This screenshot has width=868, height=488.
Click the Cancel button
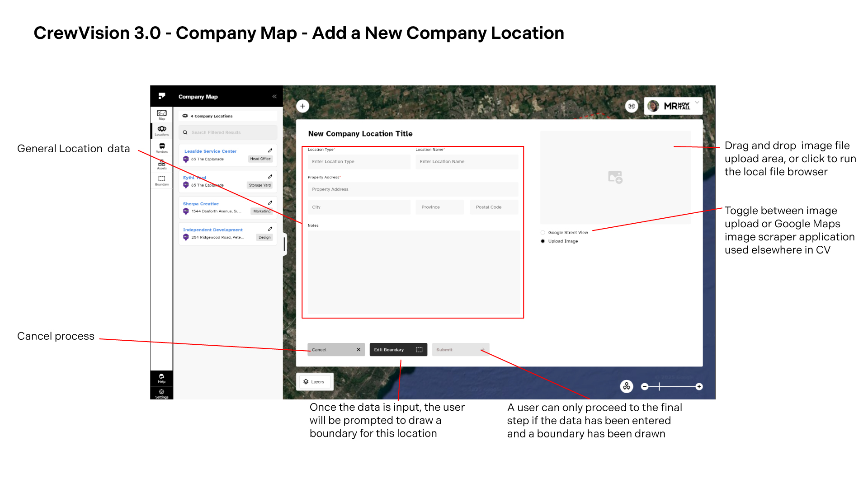pos(336,350)
